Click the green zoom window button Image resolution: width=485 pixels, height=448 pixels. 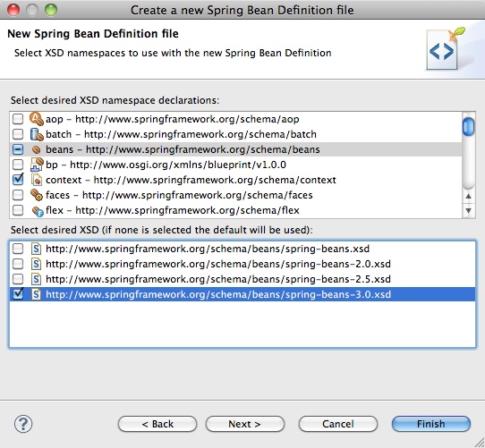click(x=51, y=10)
